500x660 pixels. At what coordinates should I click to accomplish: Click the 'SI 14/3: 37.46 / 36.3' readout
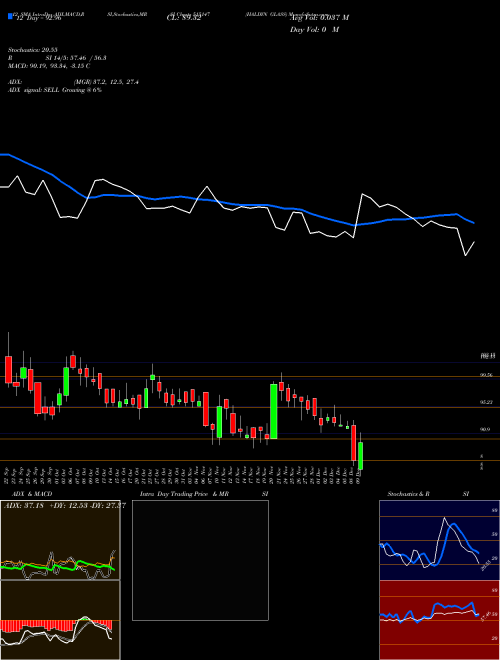(76, 58)
